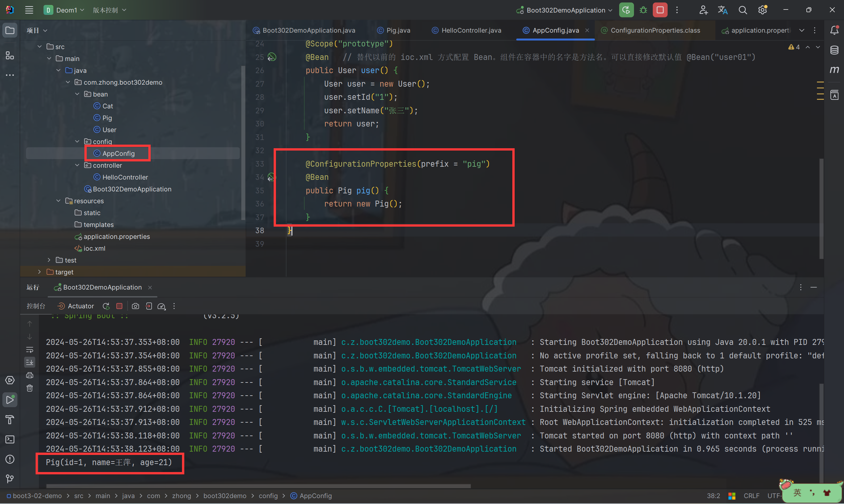Click the Rerun Boot302DemoApplication icon in top toolbar

click(x=626, y=10)
